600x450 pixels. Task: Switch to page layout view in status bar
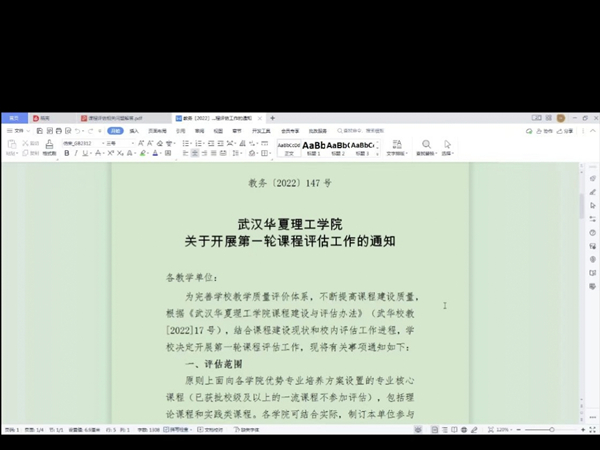pyautogui.click(x=435, y=430)
